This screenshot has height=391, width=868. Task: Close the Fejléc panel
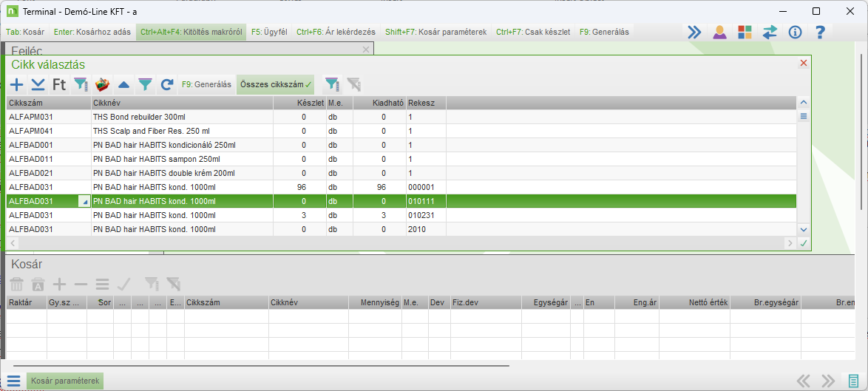click(x=365, y=50)
